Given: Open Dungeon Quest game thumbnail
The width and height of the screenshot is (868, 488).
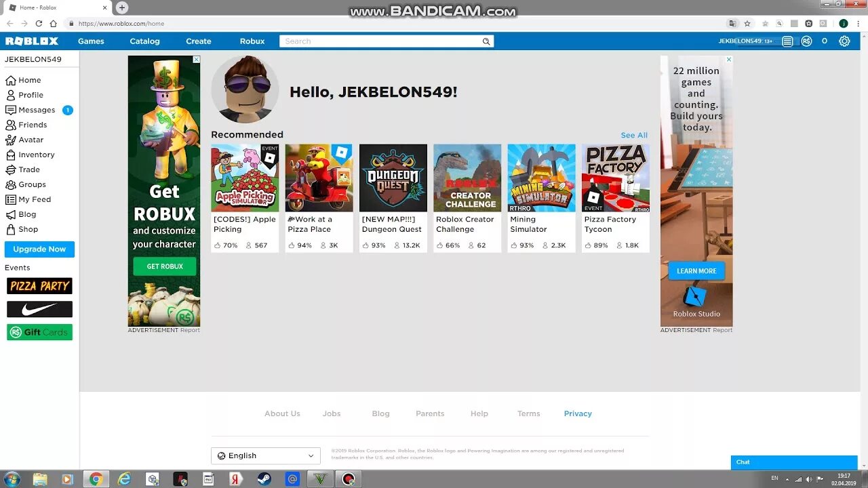Looking at the screenshot, I should pyautogui.click(x=393, y=178).
